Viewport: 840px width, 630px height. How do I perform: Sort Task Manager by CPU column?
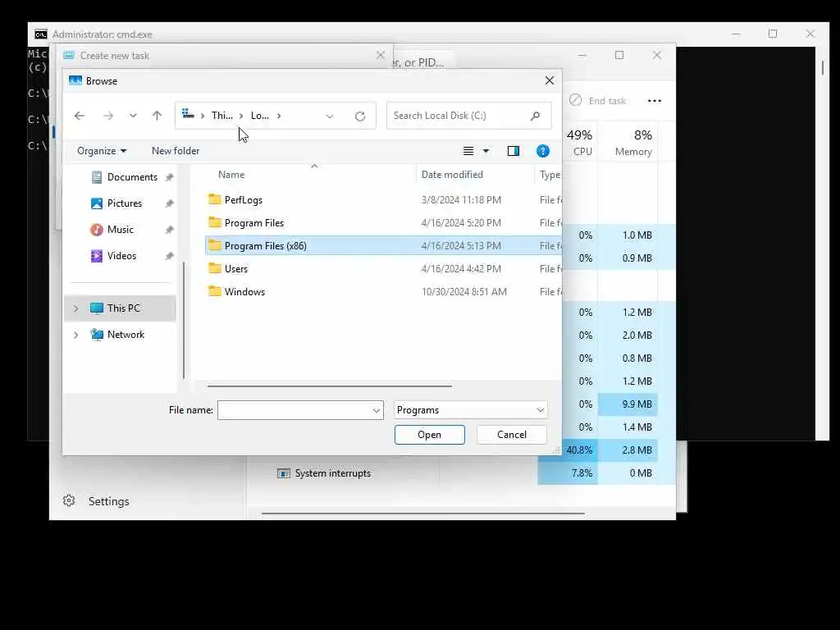tap(580, 143)
